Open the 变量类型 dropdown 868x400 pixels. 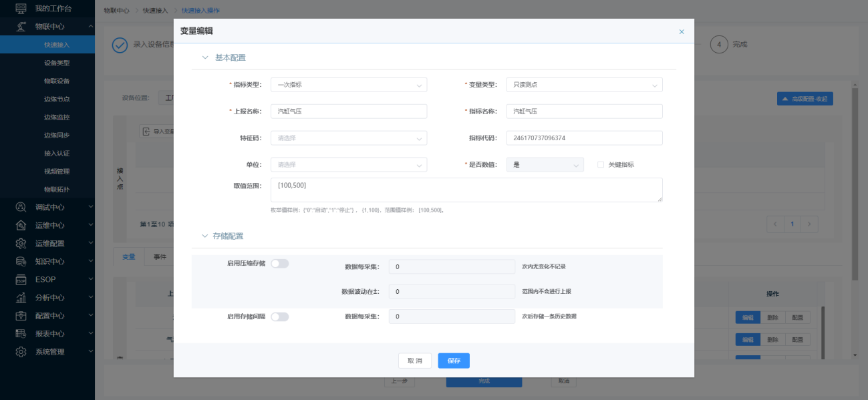(x=584, y=85)
